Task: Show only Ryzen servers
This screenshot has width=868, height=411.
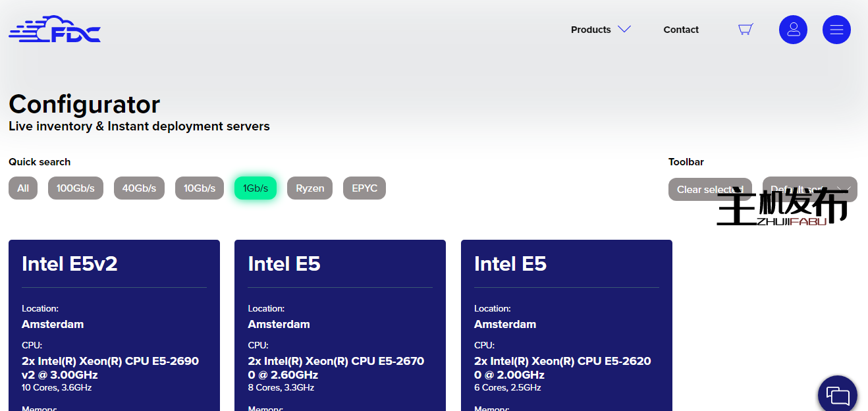Action: tap(310, 188)
